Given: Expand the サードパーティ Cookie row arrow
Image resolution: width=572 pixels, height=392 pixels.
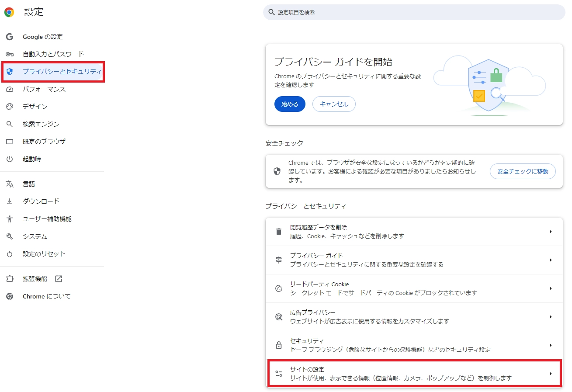Looking at the screenshot, I should coord(551,288).
